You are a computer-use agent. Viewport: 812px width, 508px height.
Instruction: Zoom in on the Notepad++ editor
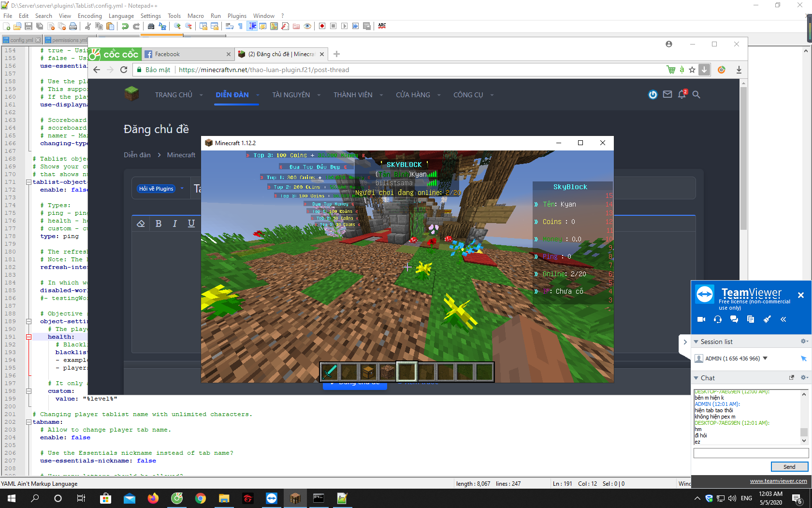pyautogui.click(x=177, y=26)
